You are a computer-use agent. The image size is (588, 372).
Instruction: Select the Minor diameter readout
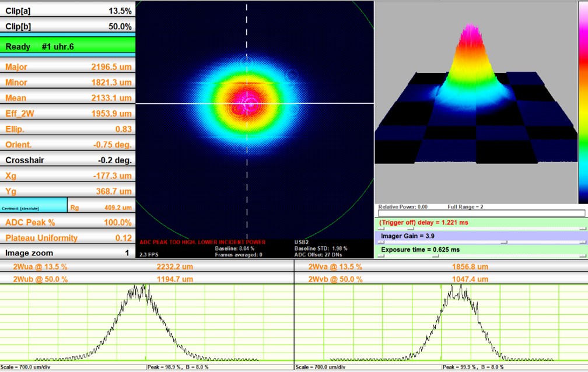pos(68,82)
